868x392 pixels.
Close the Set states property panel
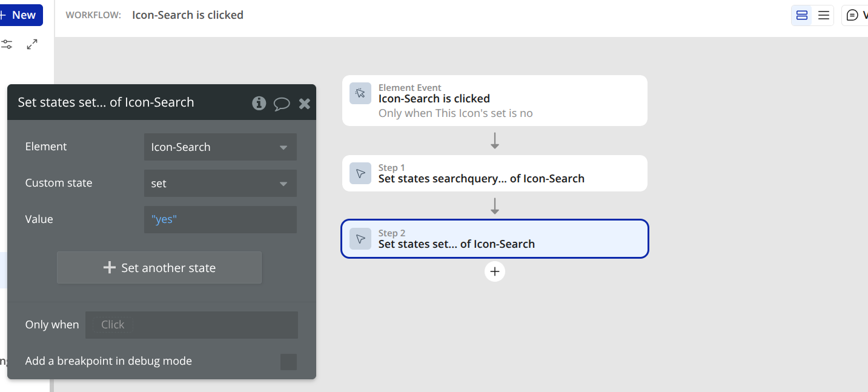coord(305,104)
